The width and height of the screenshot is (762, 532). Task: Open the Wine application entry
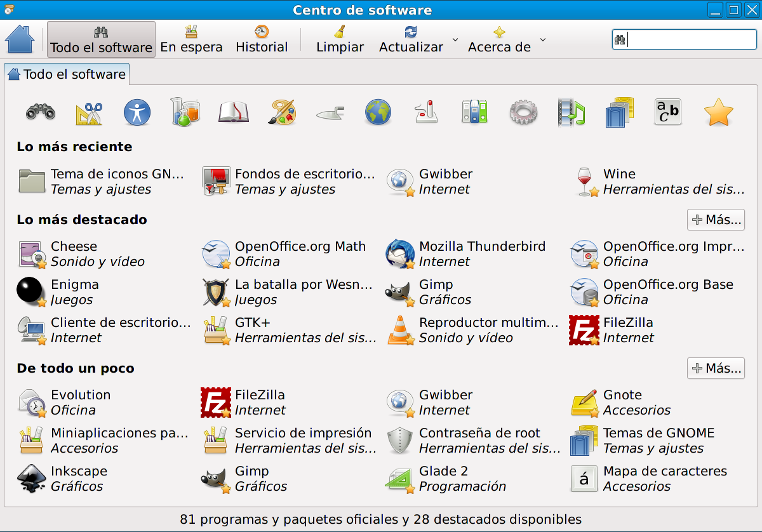point(657,182)
